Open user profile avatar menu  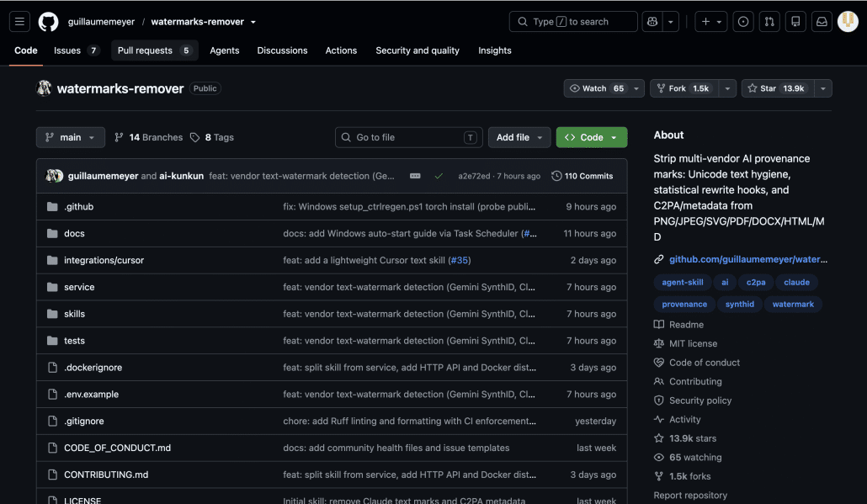pos(848,22)
